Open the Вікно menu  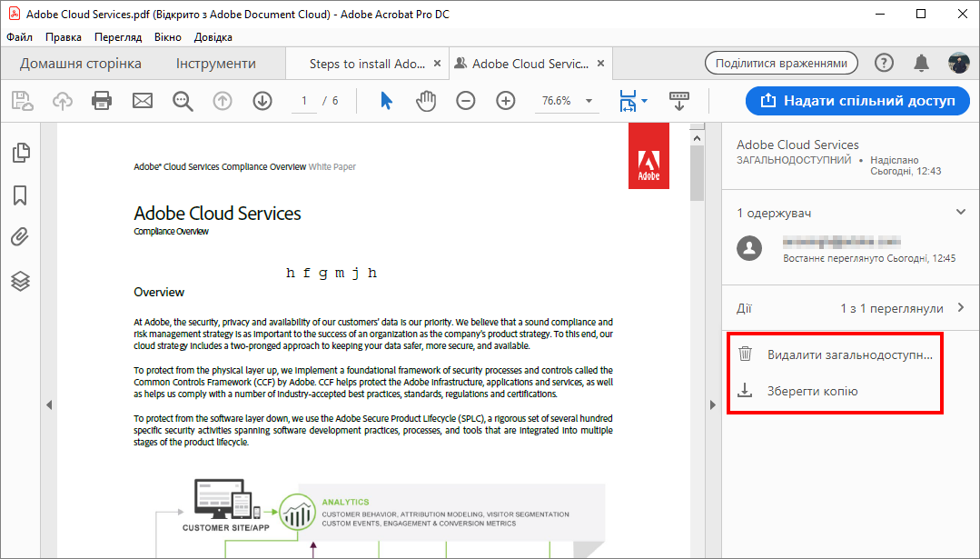pyautogui.click(x=167, y=37)
